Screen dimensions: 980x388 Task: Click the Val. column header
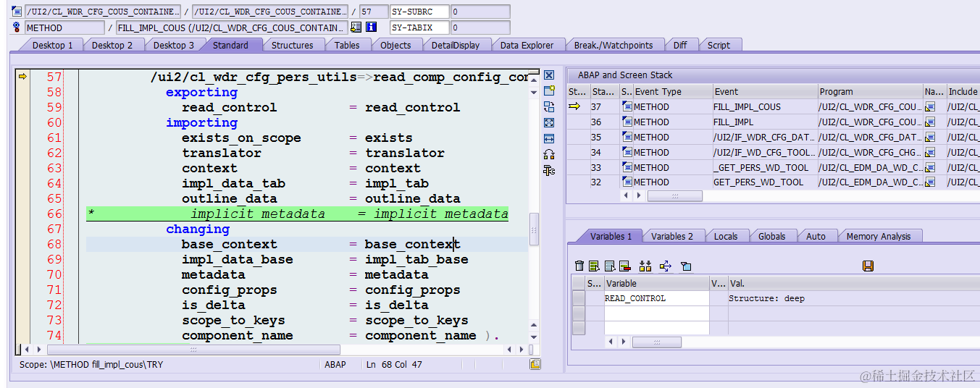(853, 283)
